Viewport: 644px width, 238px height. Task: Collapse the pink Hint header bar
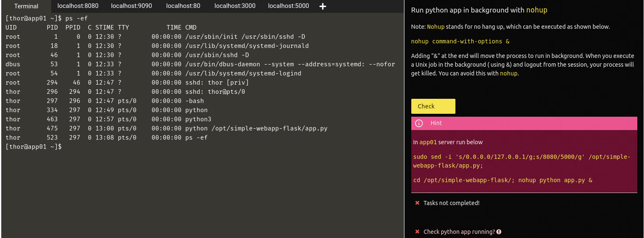coord(524,123)
